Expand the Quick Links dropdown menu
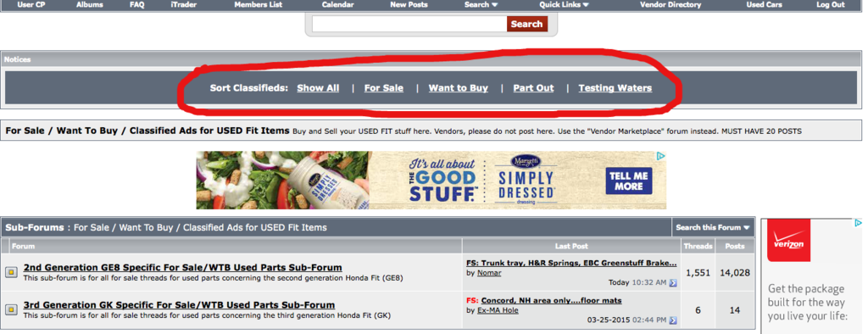The height and width of the screenshot is (334, 868). 564,4
